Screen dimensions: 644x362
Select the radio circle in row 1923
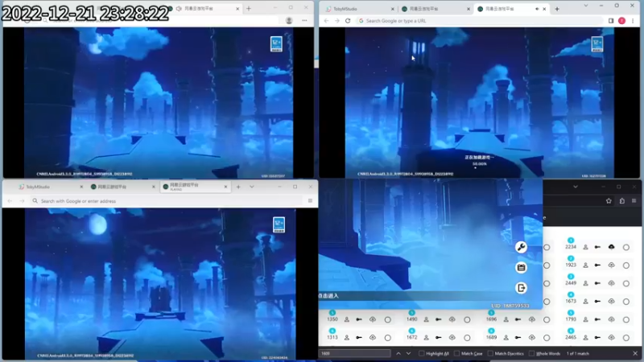[x=626, y=265]
